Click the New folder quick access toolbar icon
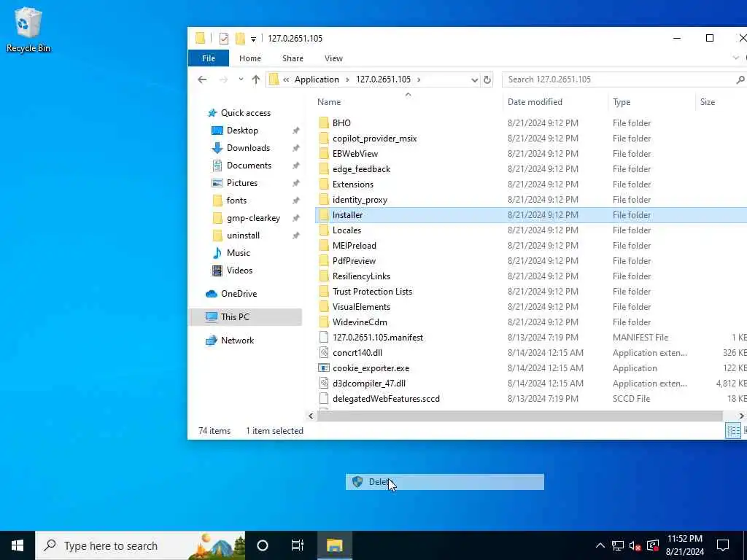747x560 pixels. (240, 39)
